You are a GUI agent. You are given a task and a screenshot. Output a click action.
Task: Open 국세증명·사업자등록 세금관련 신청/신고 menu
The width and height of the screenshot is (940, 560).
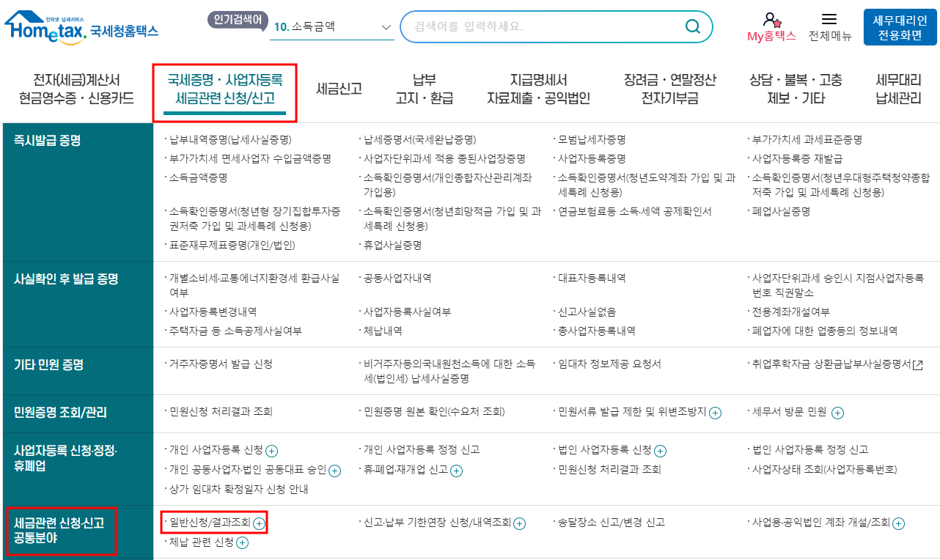click(224, 89)
